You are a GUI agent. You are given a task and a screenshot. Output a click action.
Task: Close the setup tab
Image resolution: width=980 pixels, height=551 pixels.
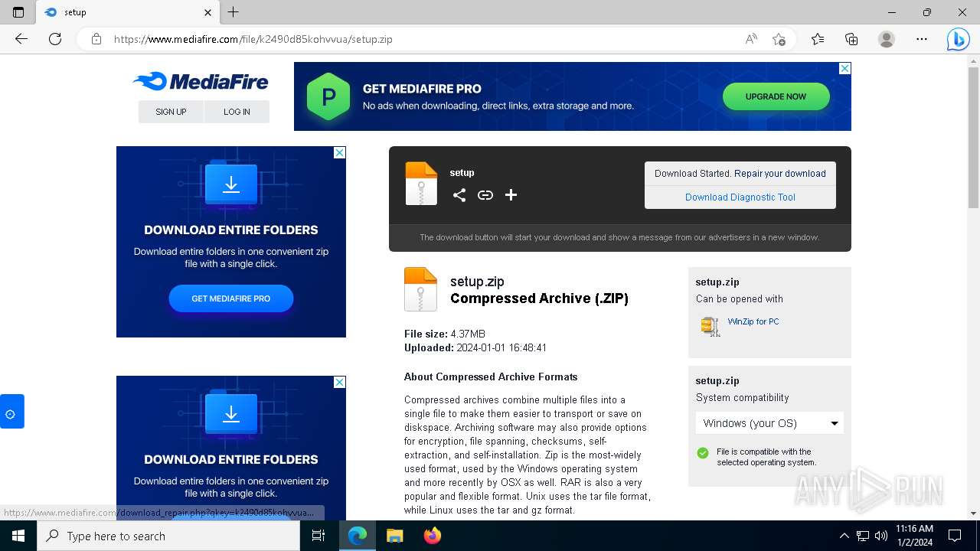click(208, 12)
